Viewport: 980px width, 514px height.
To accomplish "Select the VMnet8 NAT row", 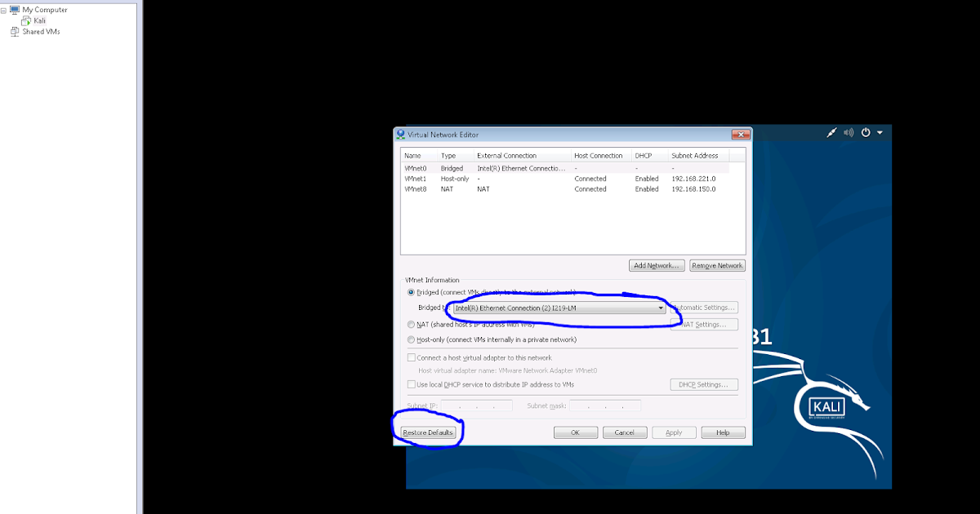I will 490,188.
